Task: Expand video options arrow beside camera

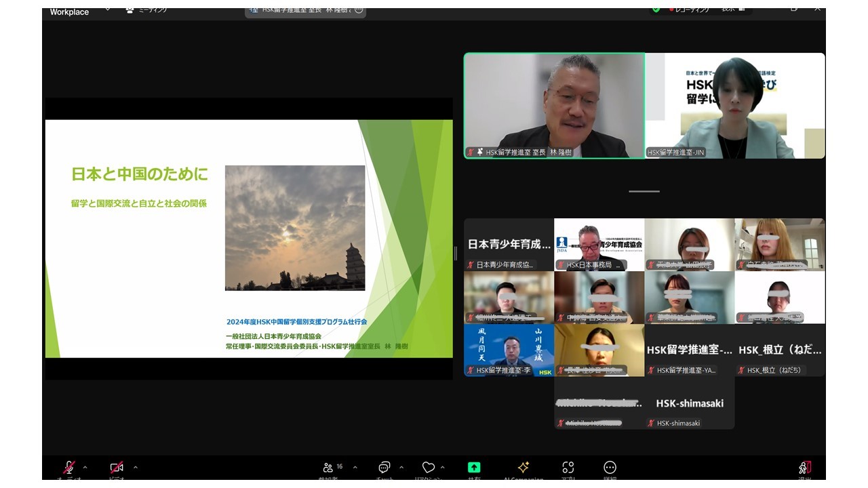Action: [136, 468]
